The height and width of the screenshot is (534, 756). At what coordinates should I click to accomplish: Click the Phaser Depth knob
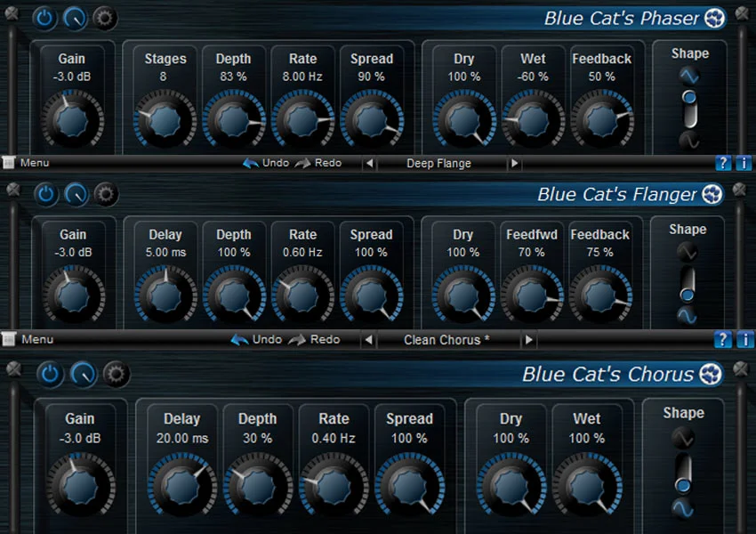(x=234, y=119)
